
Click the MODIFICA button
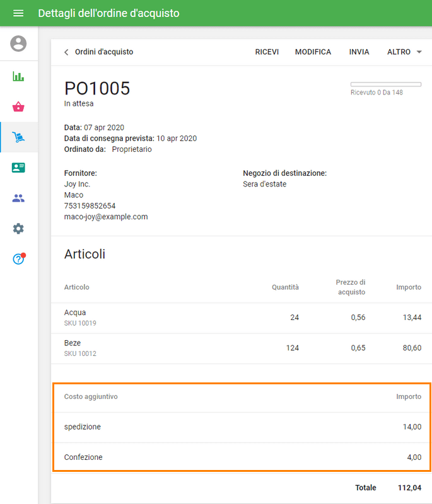(313, 52)
